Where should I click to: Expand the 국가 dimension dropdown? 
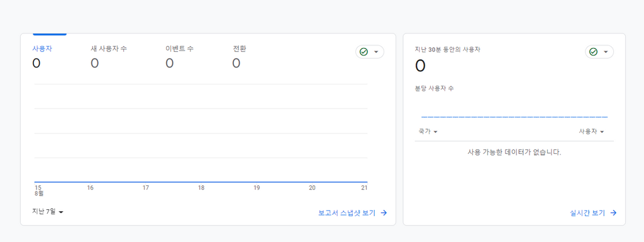click(x=428, y=131)
